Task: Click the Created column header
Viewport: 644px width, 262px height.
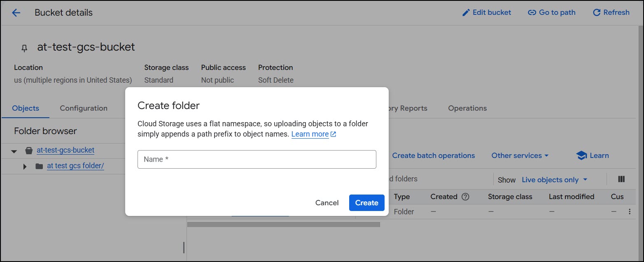Action: click(x=444, y=197)
